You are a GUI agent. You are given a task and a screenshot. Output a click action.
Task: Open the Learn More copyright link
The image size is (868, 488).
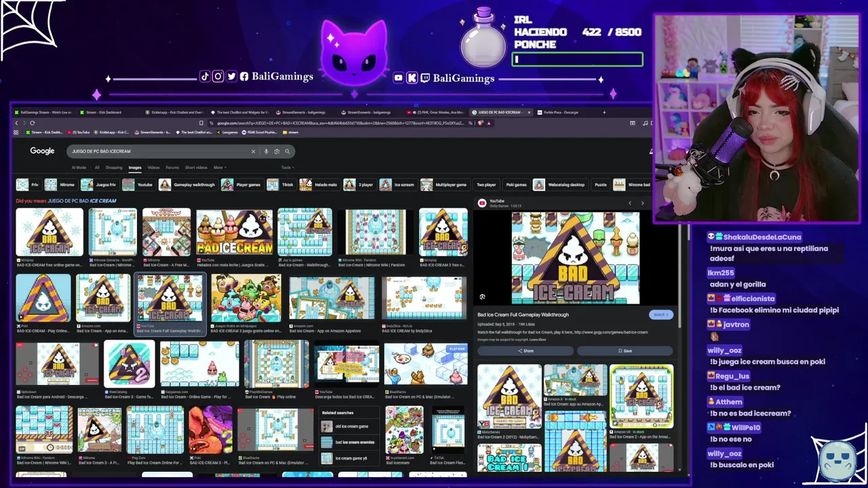[538, 340]
